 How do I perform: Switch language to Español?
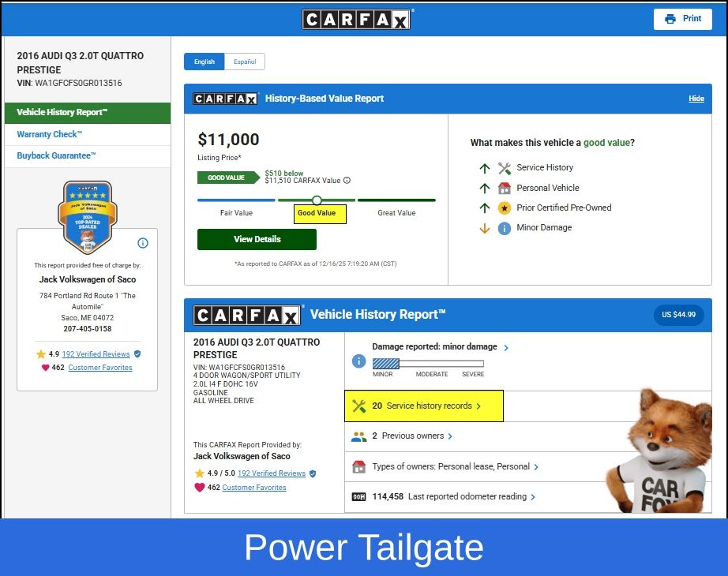[x=245, y=62]
